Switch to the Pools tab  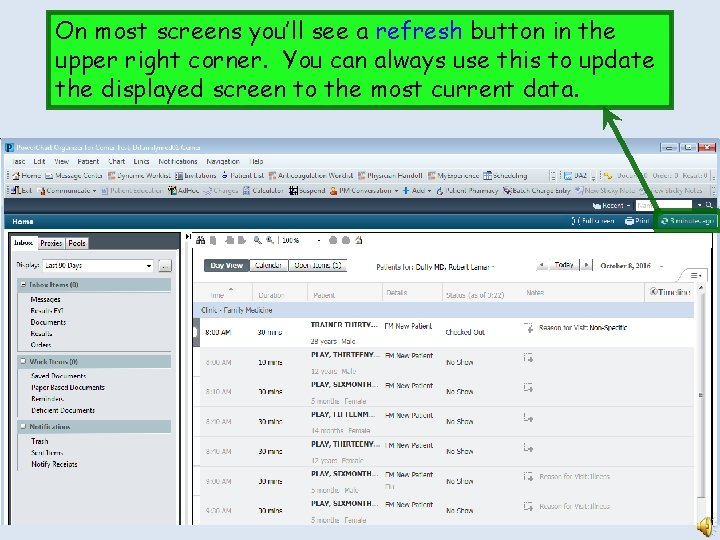[x=77, y=243]
